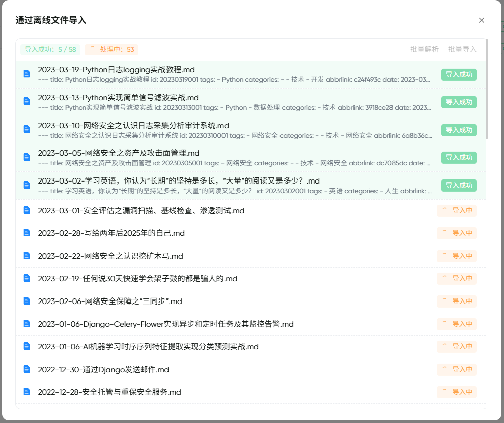Screen dimensions: 504x423
Task: Click the 导入成功 button for Python日志logging实战教程.md
Action: (x=459, y=74)
